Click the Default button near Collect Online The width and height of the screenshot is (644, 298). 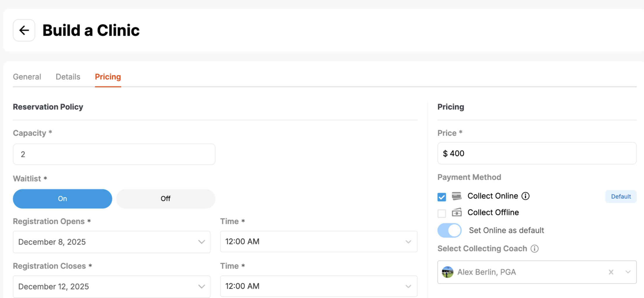(621, 196)
